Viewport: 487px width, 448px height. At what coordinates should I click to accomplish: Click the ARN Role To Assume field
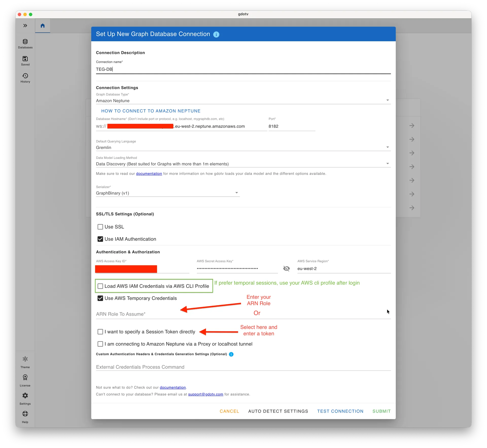coord(243,314)
